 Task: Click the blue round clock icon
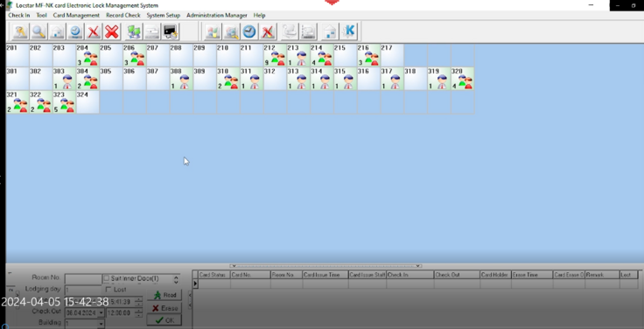pos(249,31)
